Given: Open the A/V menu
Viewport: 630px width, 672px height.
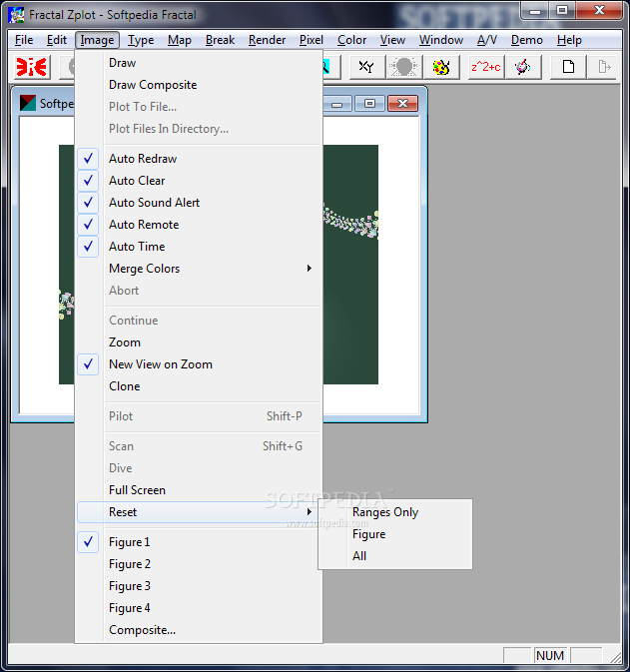Looking at the screenshot, I should [487, 40].
